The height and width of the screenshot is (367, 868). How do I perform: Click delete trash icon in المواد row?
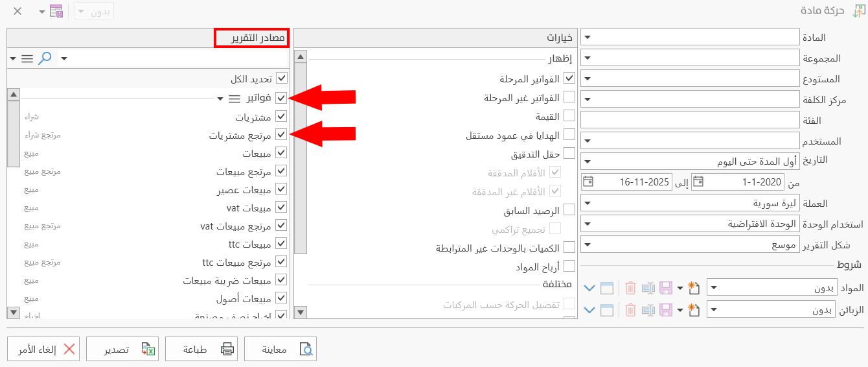(630, 289)
